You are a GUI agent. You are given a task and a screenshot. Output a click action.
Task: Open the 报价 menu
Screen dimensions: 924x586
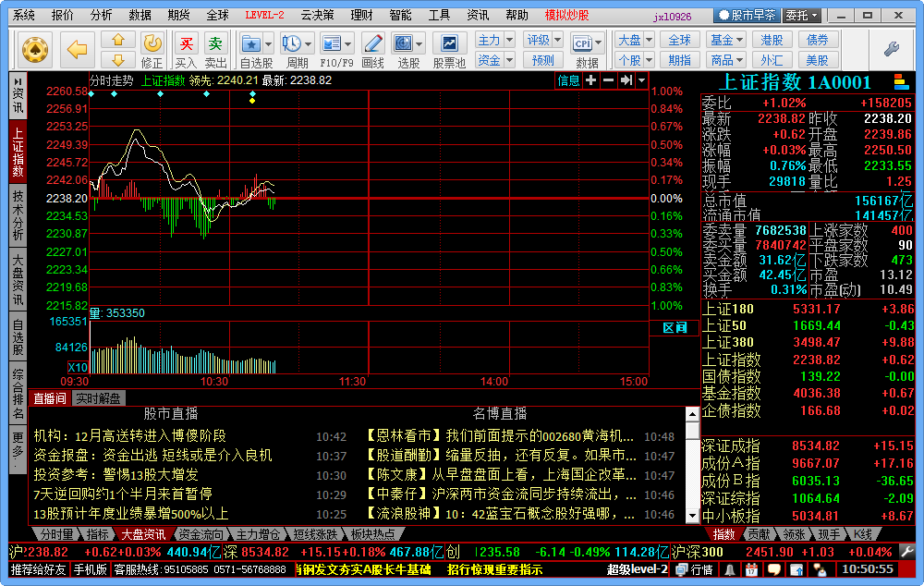pos(63,16)
